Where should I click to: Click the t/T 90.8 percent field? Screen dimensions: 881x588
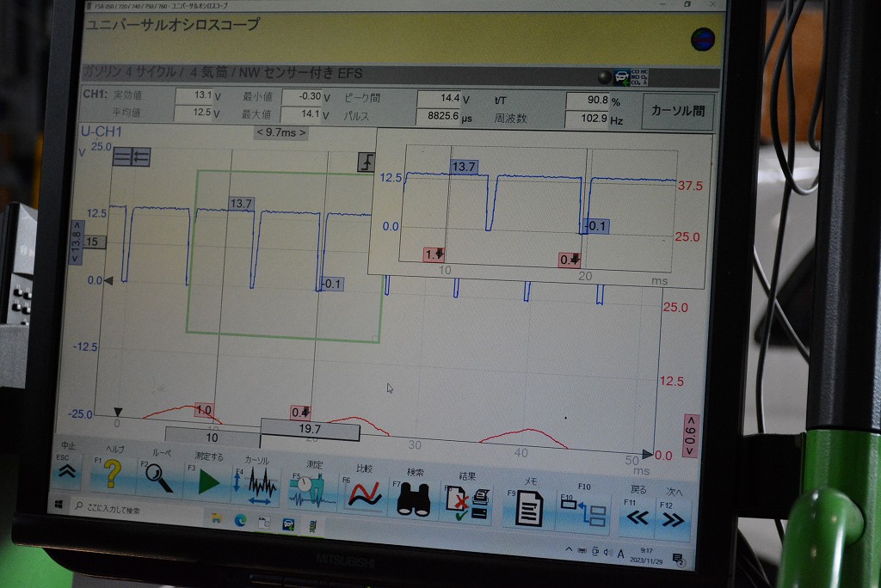point(588,101)
